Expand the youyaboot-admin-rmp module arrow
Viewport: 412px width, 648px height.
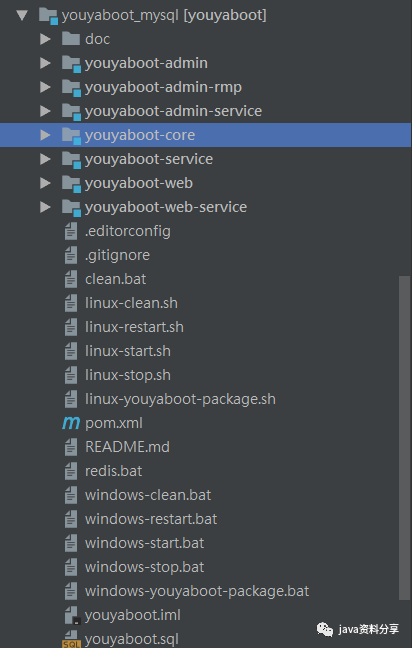click(x=45, y=87)
